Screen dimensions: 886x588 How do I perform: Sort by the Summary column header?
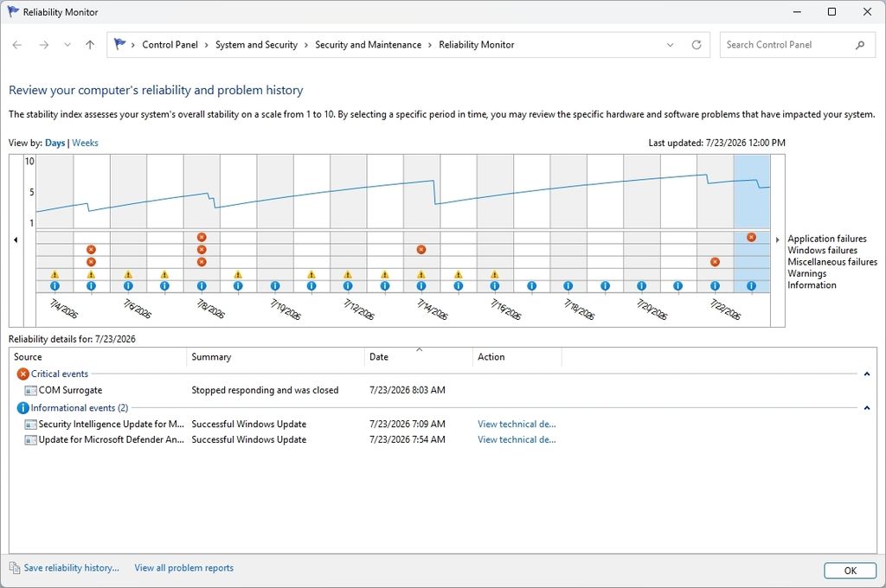pos(276,357)
